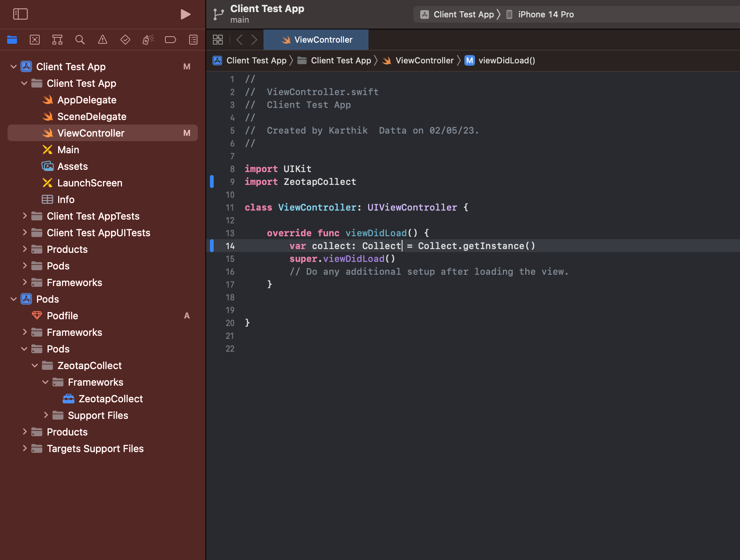The width and height of the screenshot is (740, 560).
Task: Open the related items grid menu
Action: pyautogui.click(x=218, y=40)
